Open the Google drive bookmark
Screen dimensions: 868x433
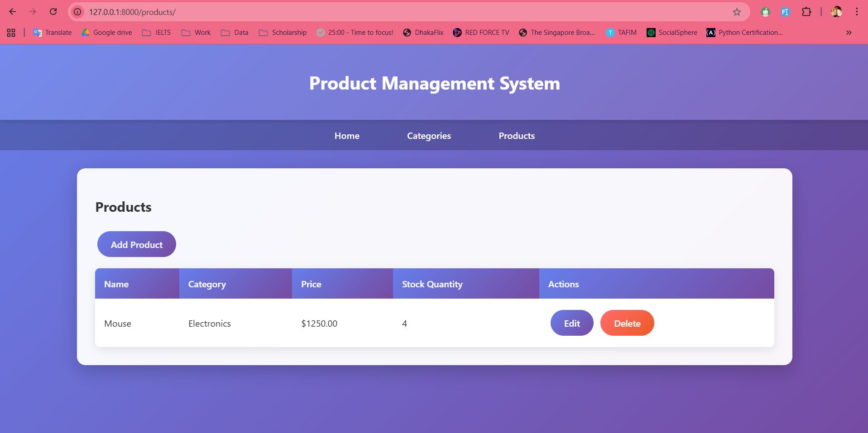106,32
